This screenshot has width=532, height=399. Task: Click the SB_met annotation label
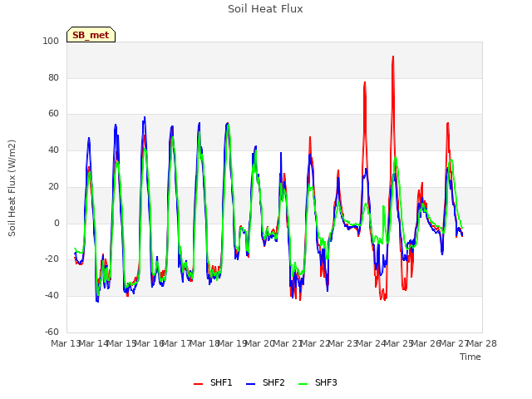pos(91,35)
